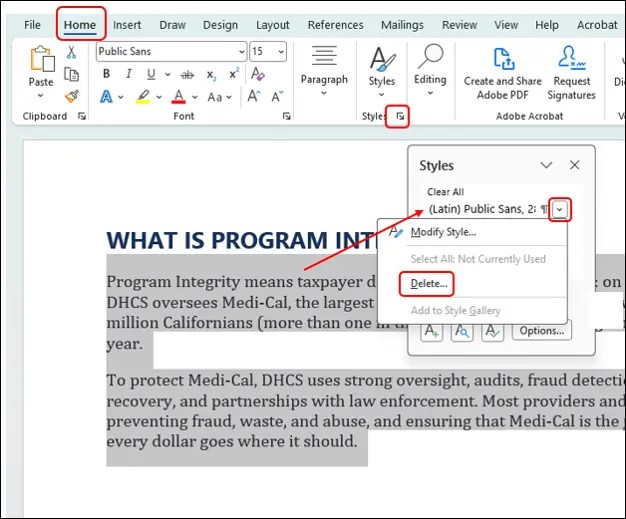Click the Style Inspector button

pos(462,331)
